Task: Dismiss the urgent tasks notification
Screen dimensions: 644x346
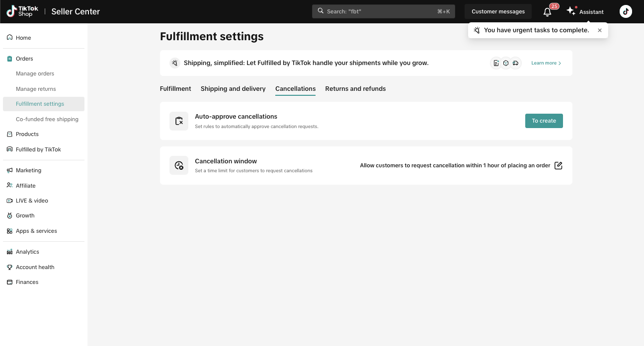Action: 600,30
